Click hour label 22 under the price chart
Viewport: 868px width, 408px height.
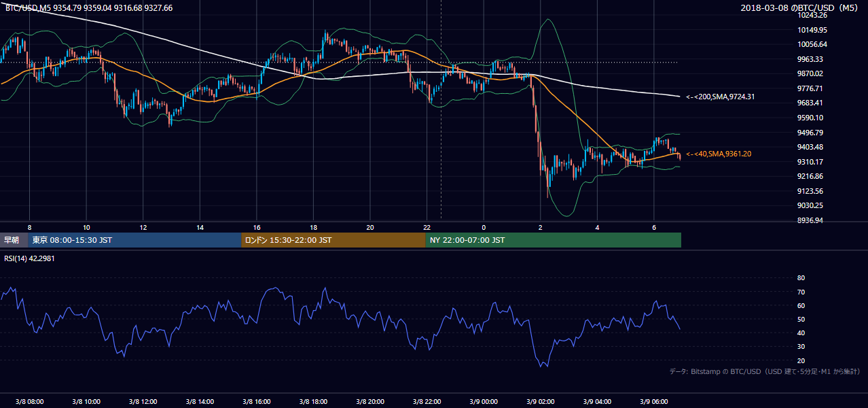[427, 227]
